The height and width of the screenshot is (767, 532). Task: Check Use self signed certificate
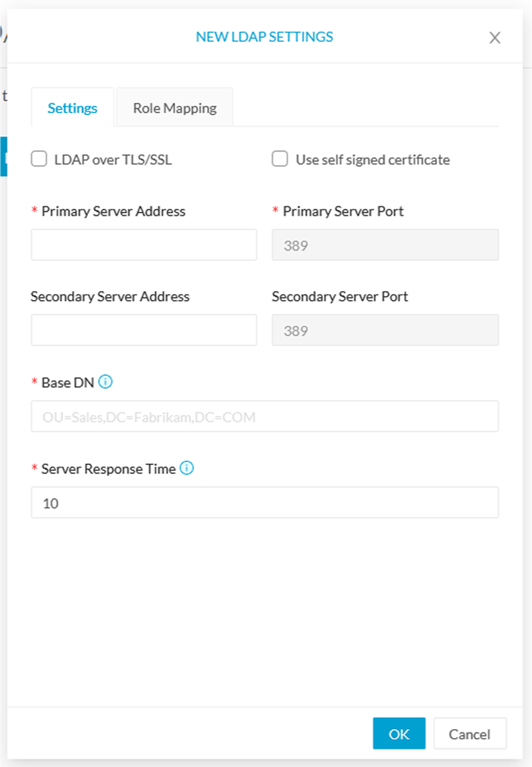(x=279, y=159)
